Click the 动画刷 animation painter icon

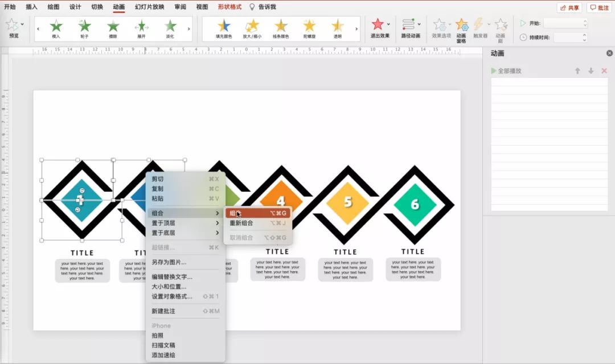[501, 24]
